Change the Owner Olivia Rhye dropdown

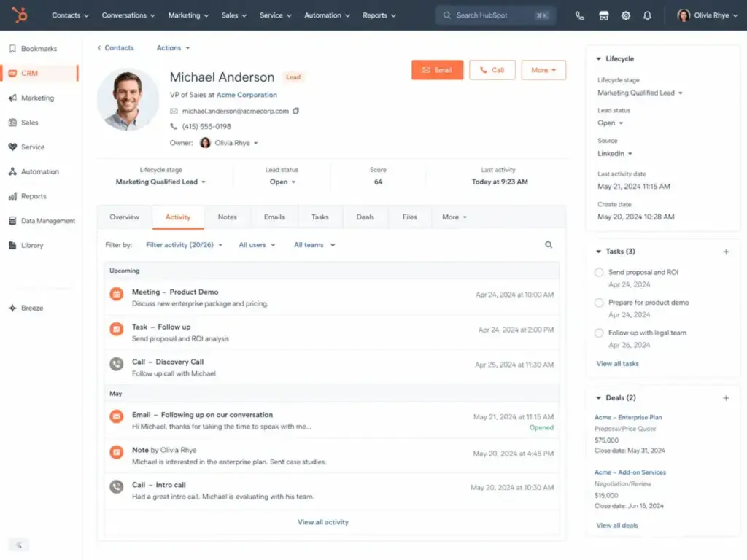click(230, 143)
